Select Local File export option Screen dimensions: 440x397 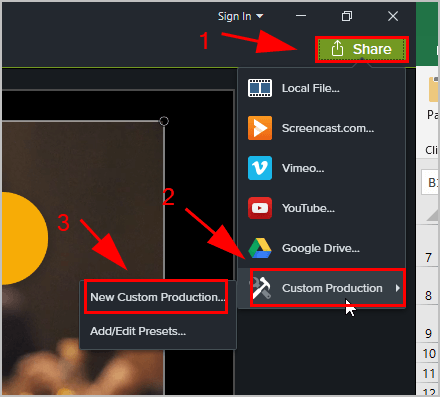(x=321, y=88)
